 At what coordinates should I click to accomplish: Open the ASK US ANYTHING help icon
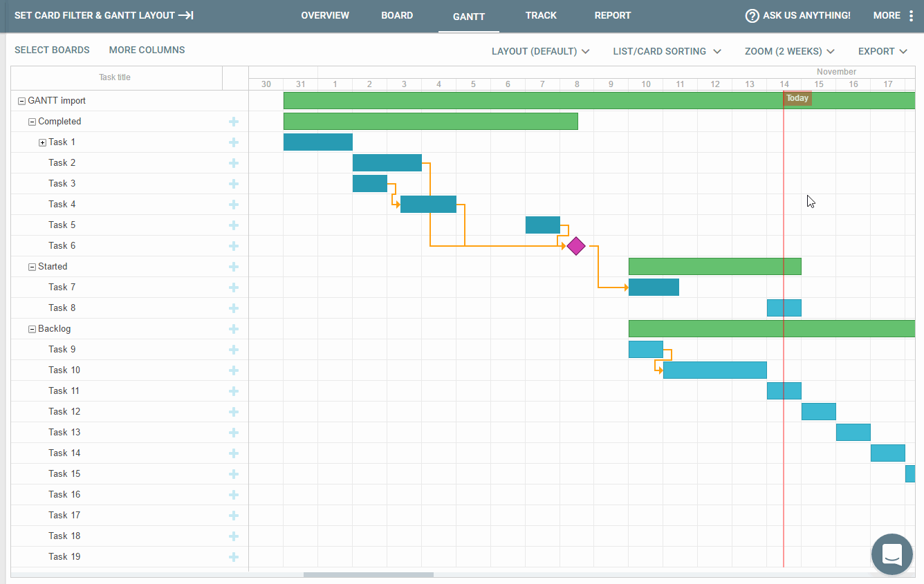coord(752,15)
